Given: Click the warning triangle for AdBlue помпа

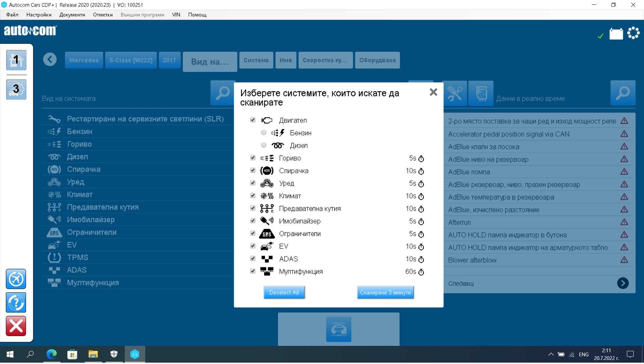Looking at the screenshot, I should (624, 172).
